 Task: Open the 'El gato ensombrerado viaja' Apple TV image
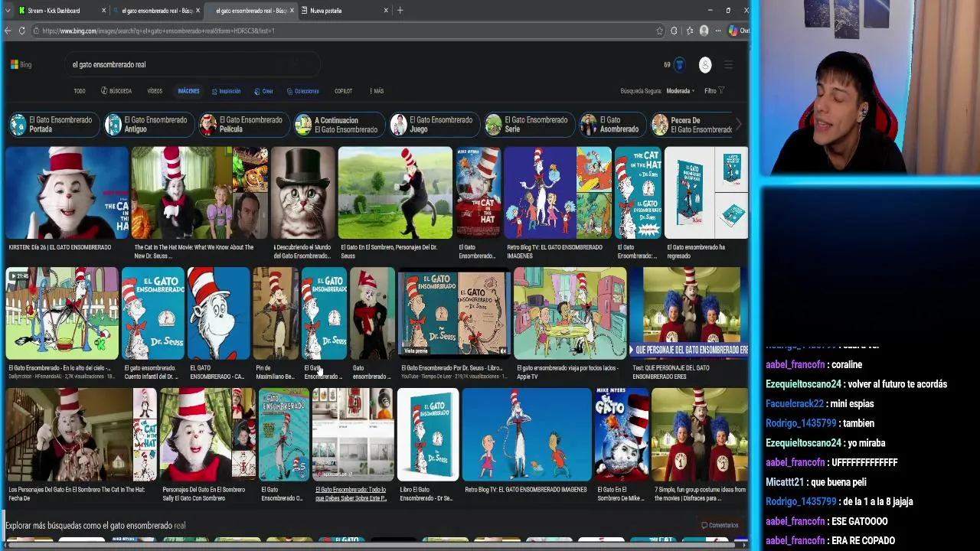pos(570,313)
